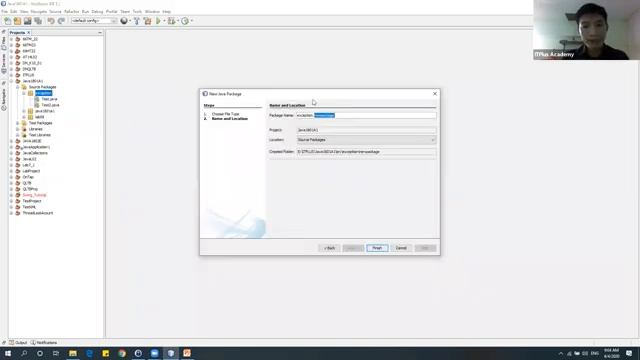Screen dimensions: 640x360
Task: Open the Debug Project dropdown arrow
Action: [x=178, y=21]
